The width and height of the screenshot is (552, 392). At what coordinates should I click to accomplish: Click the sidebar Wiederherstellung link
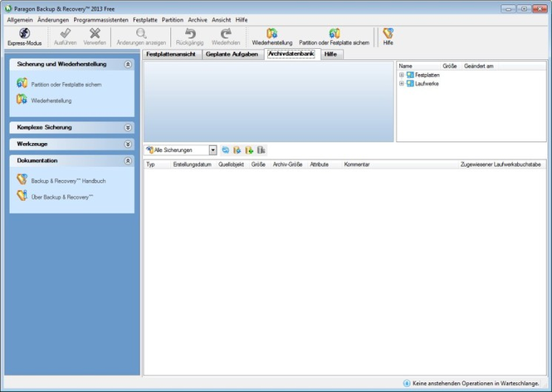[x=51, y=100]
